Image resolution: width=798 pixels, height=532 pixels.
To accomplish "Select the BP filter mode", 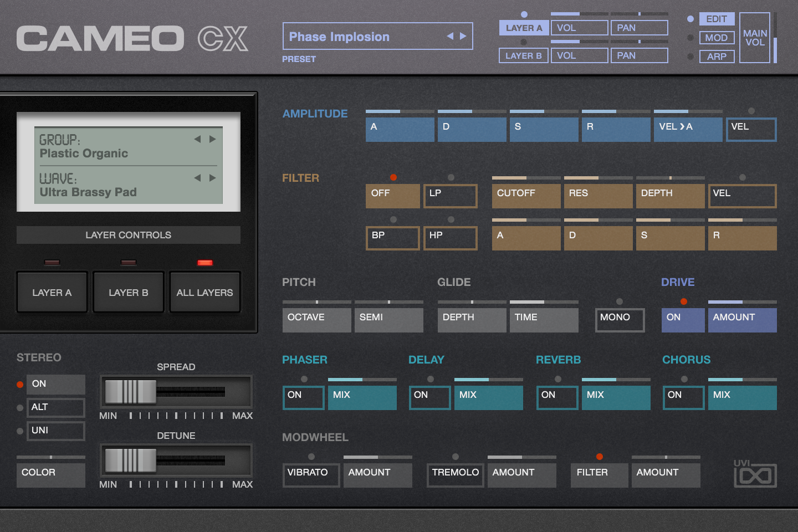I will coord(392,238).
